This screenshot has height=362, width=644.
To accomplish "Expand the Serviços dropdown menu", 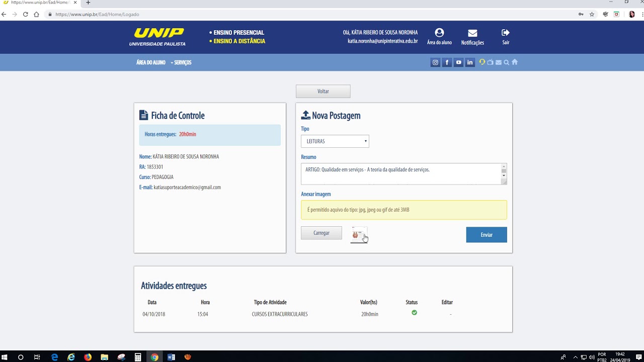I will tap(181, 62).
